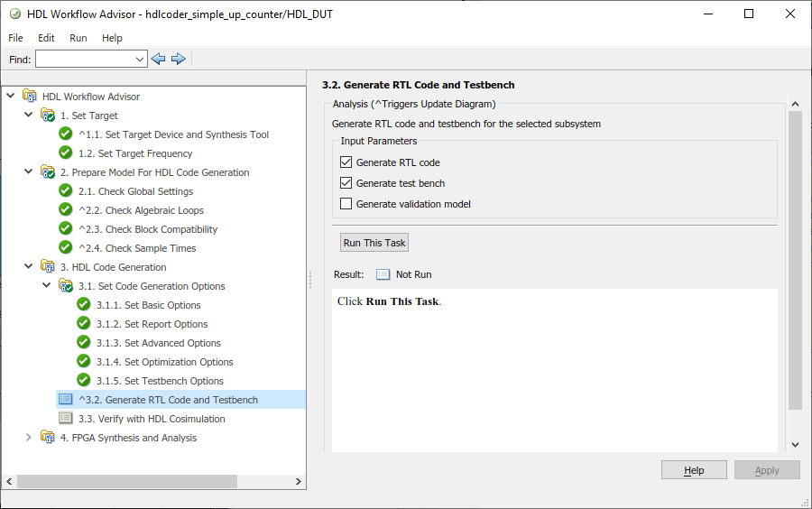The width and height of the screenshot is (812, 509).
Task: Click the green check icon for Check Algebraic Loops
Action: [66, 210]
